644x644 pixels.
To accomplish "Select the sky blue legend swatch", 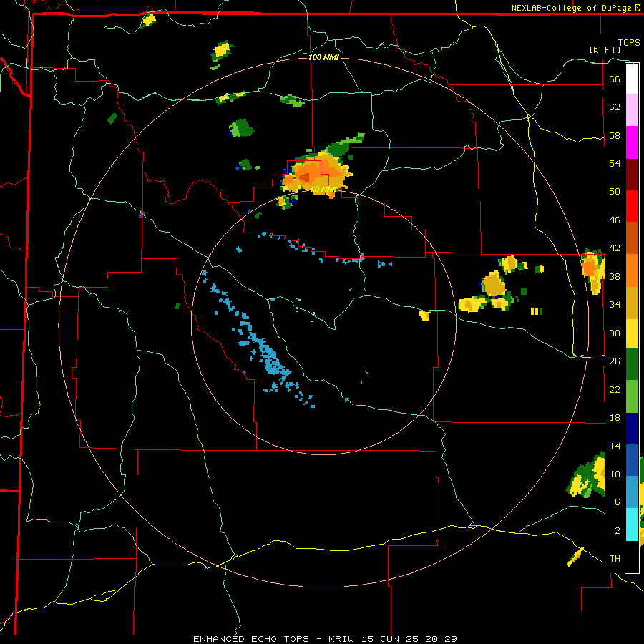I will pyautogui.click(x=632, y=492).
